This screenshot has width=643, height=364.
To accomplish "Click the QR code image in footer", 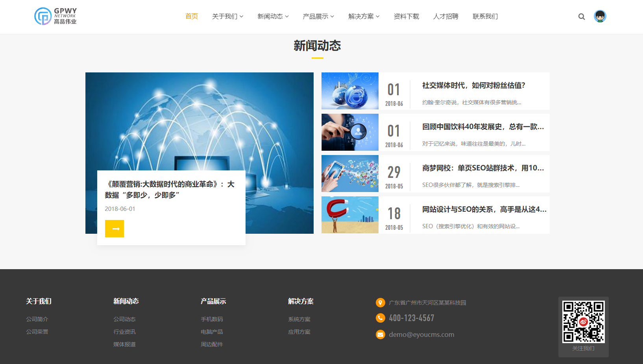I will [x=583, y=322].
